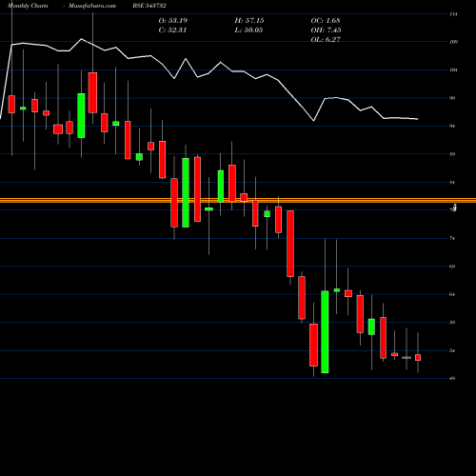Click the orange horizontal price line
The image size is (476, 476).
(238, 200)
